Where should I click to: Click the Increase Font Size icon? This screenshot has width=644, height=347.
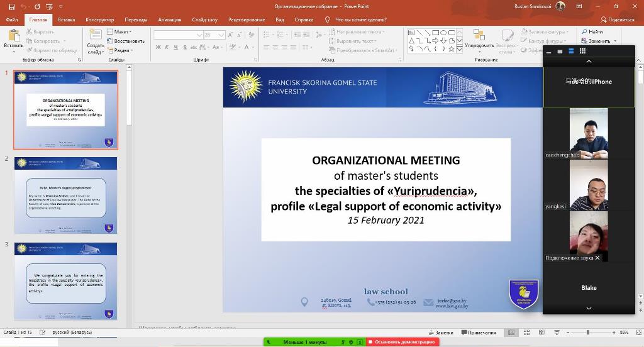pyautogui.click(x=230, y=35)
